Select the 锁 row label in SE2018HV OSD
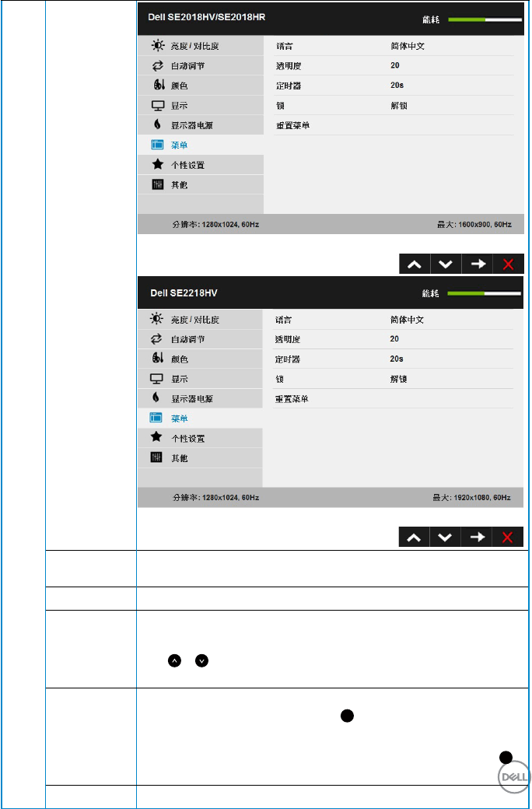532x809 pixels. pyautogui.click(x=280, y=105)
